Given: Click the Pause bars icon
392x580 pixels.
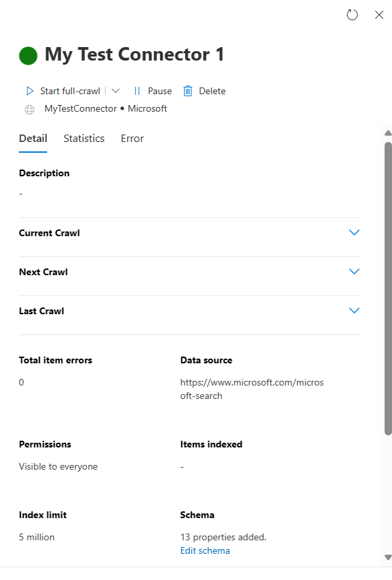Looking at the screenshot, I should [137, 91].
